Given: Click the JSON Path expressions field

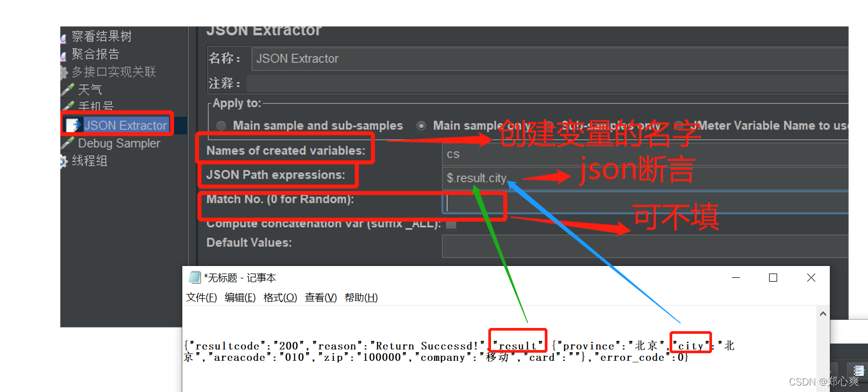Looking at the screenshot, I should click(645, 178).
